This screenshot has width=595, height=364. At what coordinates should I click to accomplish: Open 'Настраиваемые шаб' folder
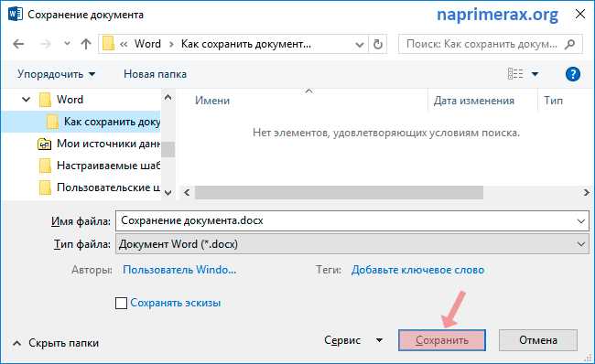(108, 166)
